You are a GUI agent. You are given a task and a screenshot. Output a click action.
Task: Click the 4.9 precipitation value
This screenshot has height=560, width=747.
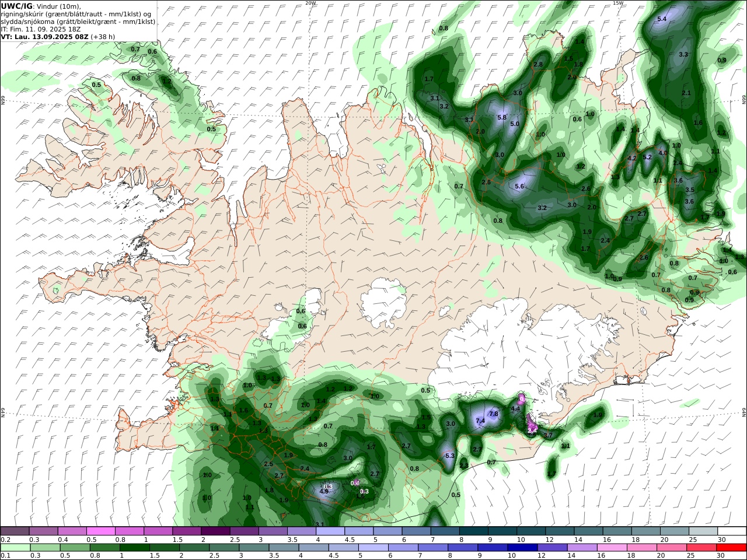(324, 492)
